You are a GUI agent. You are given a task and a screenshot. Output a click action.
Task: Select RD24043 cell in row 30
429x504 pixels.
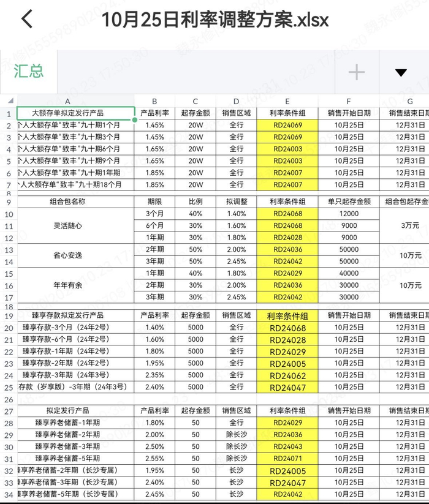coord(287,446)
